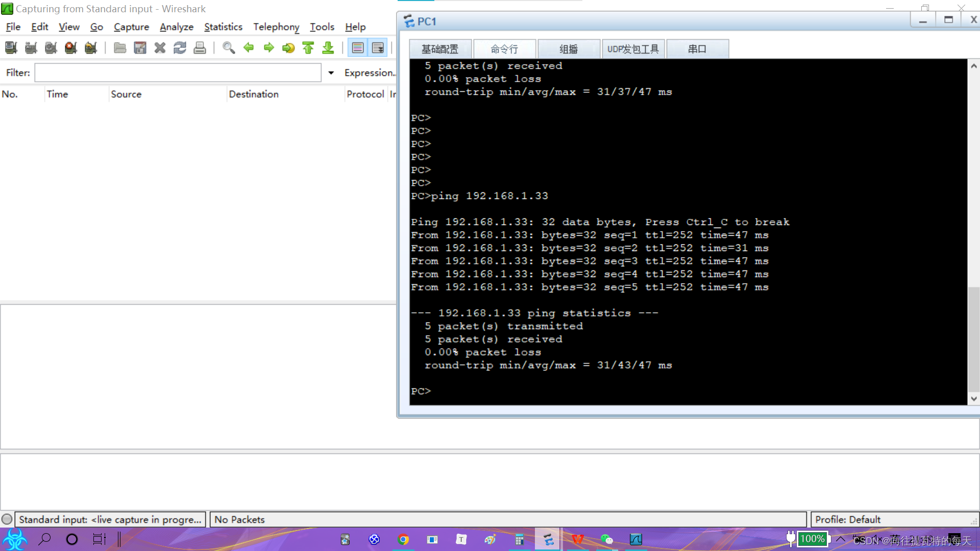Go forward in packet history arrow
980x551 pixels.
pos(268,48)
